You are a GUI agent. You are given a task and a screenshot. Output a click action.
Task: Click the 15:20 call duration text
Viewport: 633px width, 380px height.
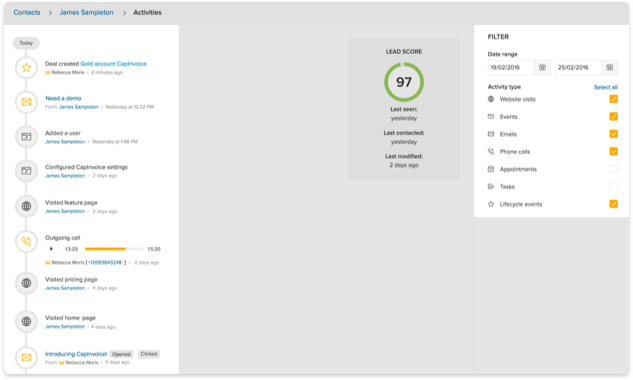pyautogui.click(x=154, y=249)
